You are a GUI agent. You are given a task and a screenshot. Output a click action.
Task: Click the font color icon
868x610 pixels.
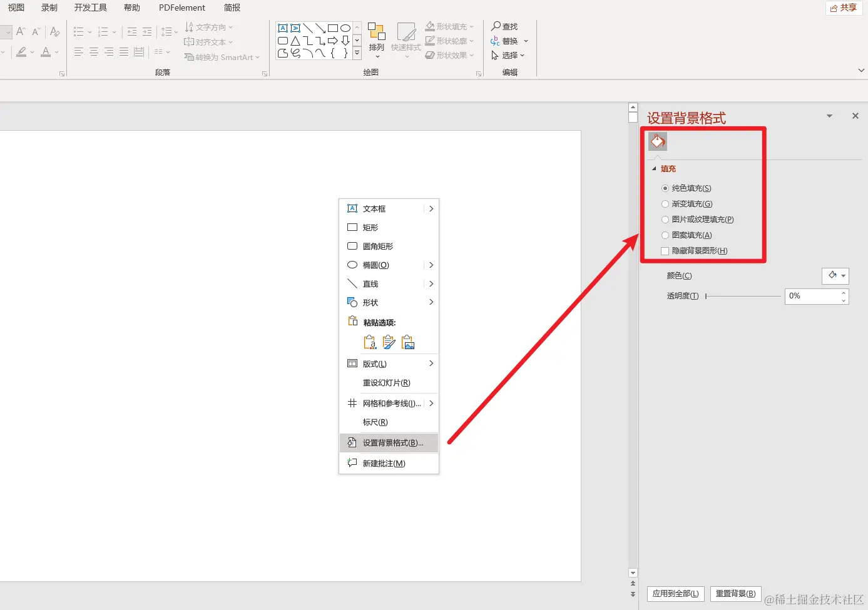(46, 52)
